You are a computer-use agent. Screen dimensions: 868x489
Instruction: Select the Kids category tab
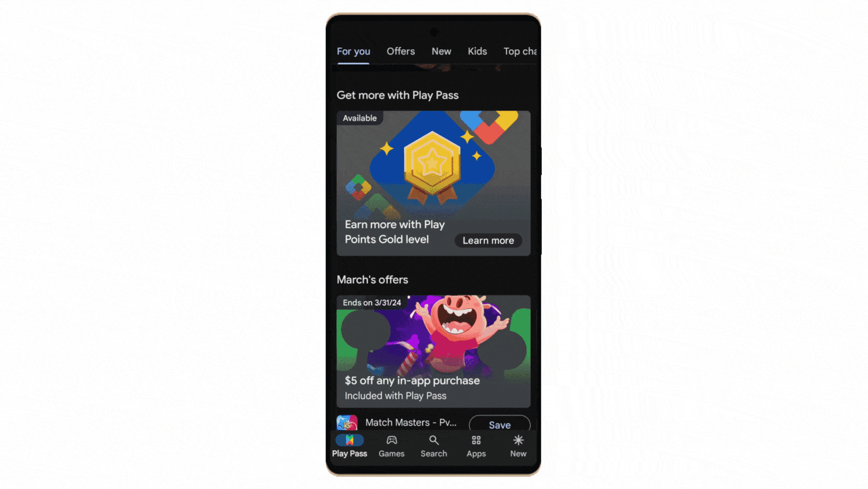(x=477, y=51)
